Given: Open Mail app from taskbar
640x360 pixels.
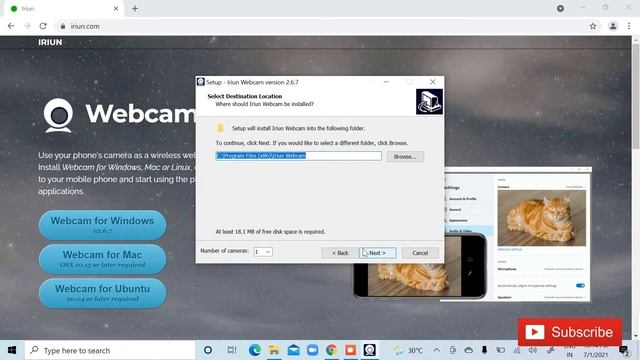Looking at the screenshot, I should click(x=293, y=350).
